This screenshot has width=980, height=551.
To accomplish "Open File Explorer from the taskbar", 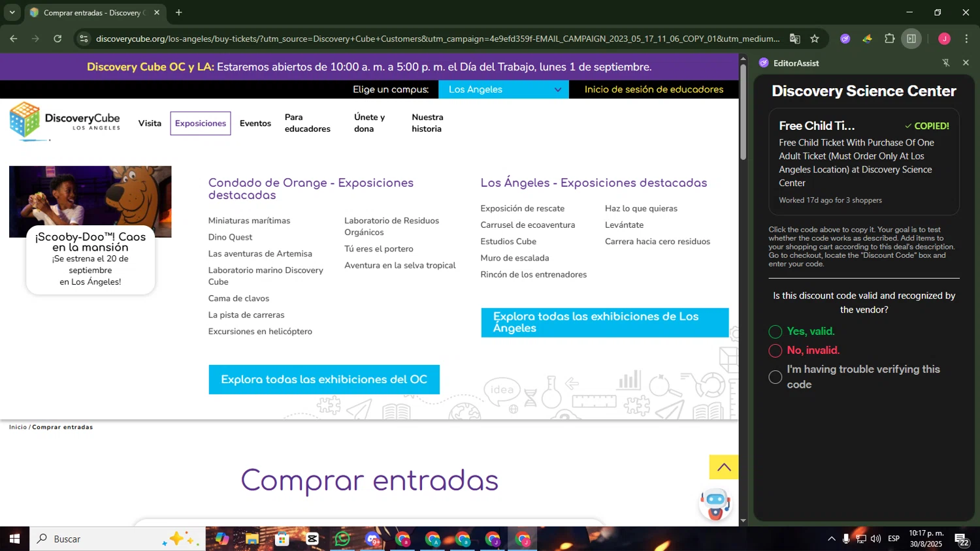I will 252,539.
